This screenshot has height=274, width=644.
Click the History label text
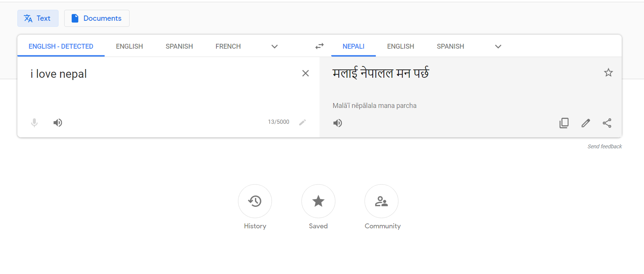255,226
